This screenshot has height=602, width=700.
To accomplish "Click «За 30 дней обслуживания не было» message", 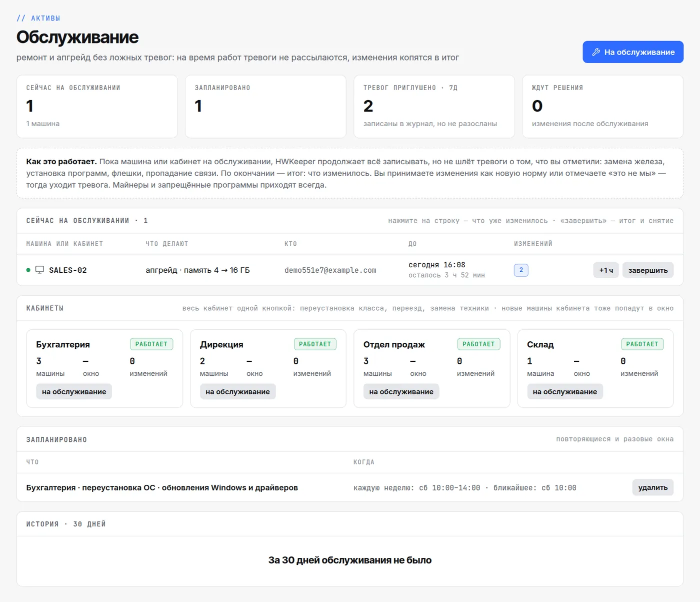I will click(x=350, y=560).
